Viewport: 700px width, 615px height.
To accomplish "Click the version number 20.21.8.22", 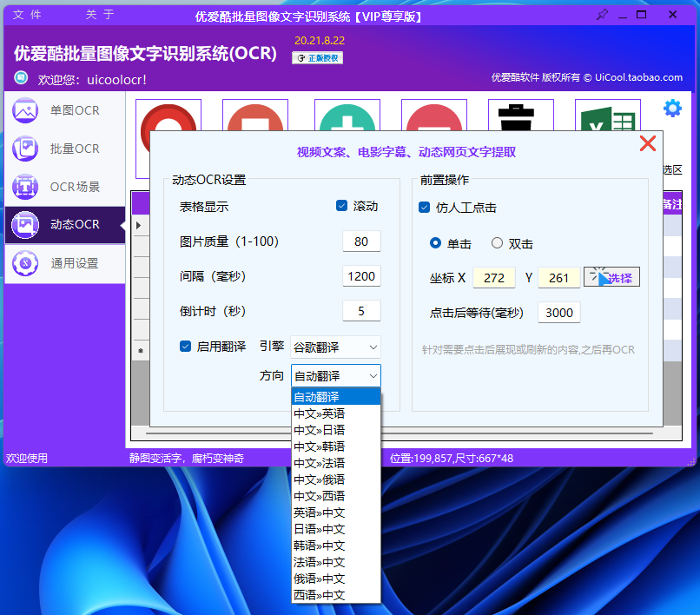I will coord(320,41).
